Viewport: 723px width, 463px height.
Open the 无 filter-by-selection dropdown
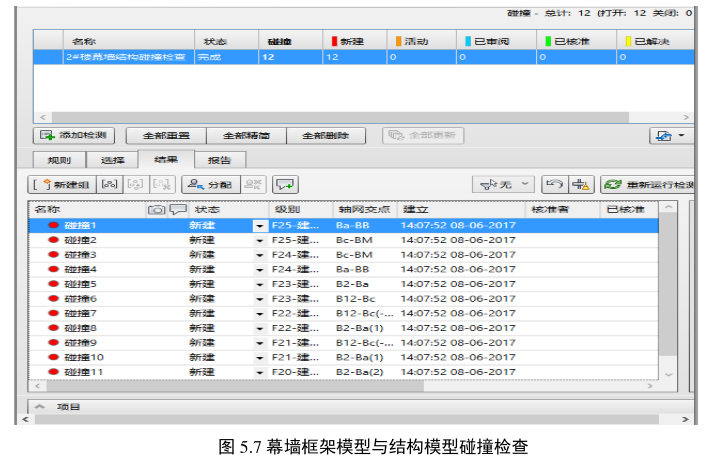(x=503, y=184)
